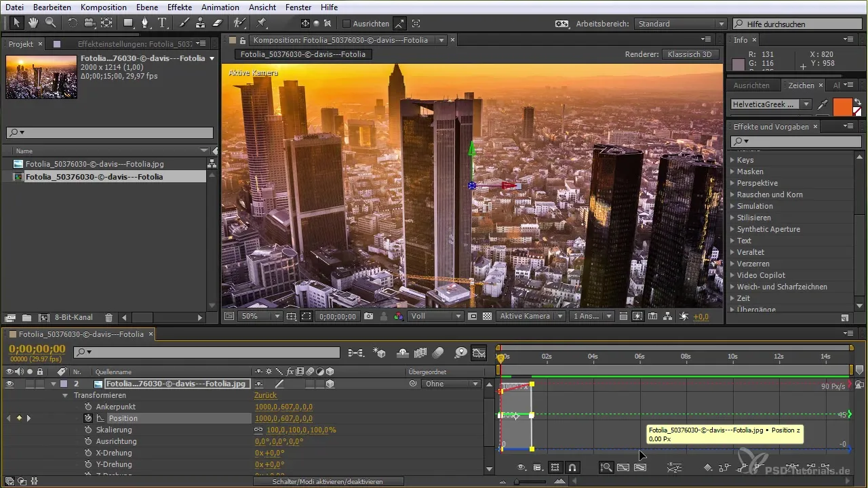This screenshot has height=488, width=868.
Task: Select the Pan Behind anchor point tool
Action: coord(106,23)
